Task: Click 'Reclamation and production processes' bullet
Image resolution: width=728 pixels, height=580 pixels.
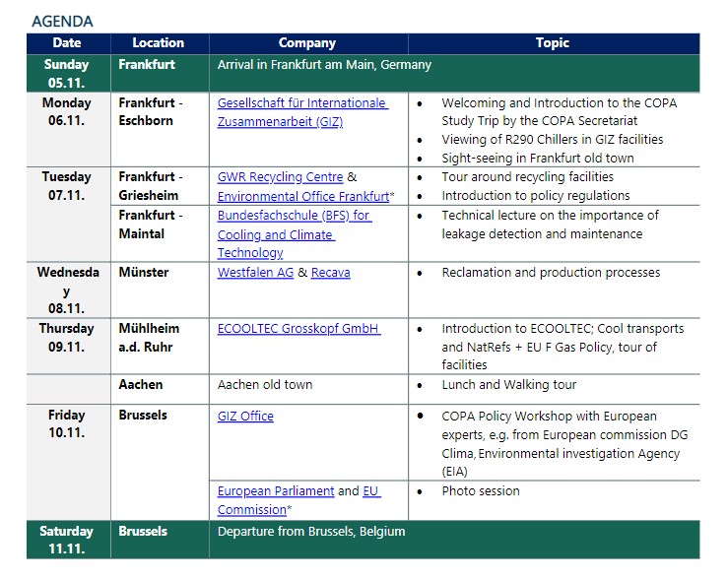Action: [551, 273]
